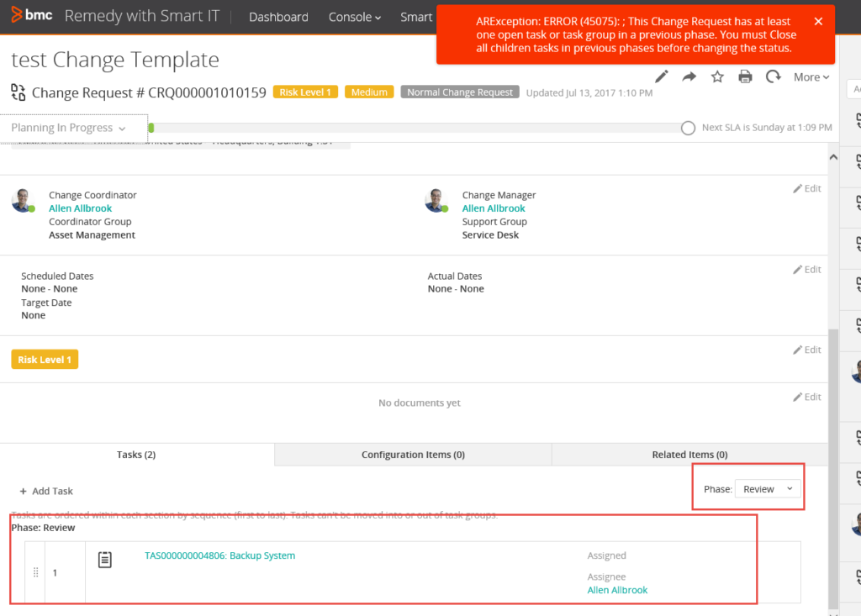Click the refresh icon
Screen dimensions: 861x616
point(773,77)
